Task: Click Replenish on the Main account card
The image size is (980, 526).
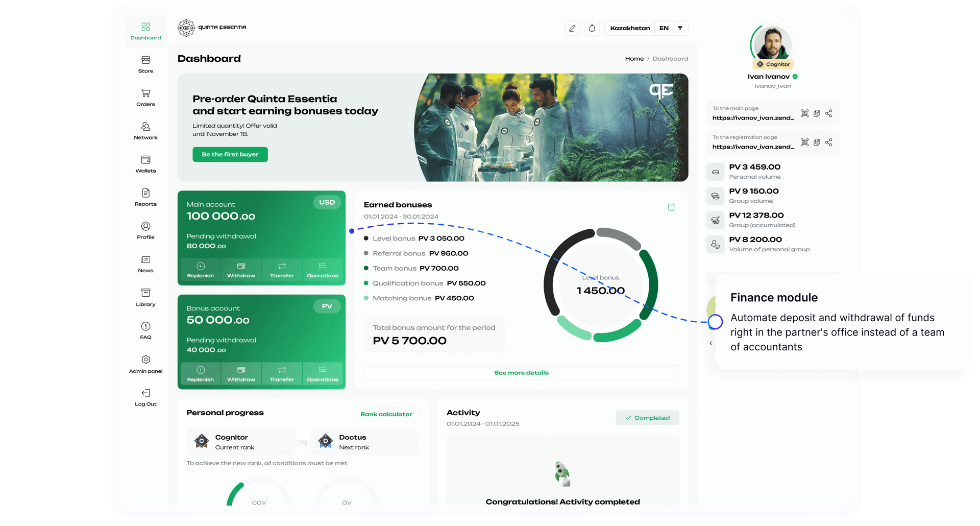Action: point(201,270)
